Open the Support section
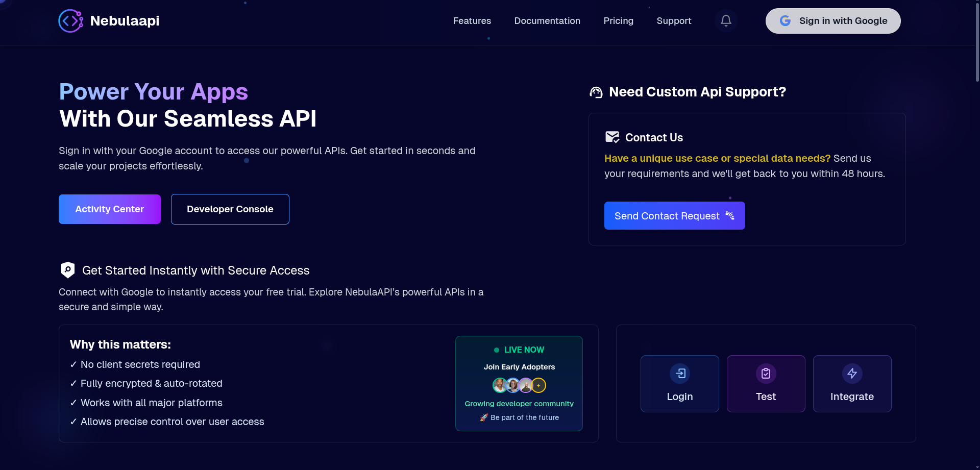The image size is (980, 470). pyautogui.click(x=674, y=21)
